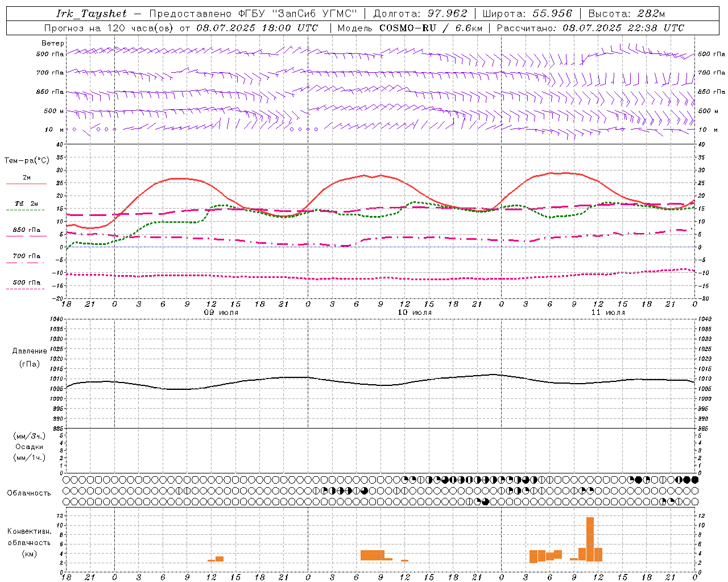Click the 09 июля date label
The image size is (728, 582).
click(221, 313)
